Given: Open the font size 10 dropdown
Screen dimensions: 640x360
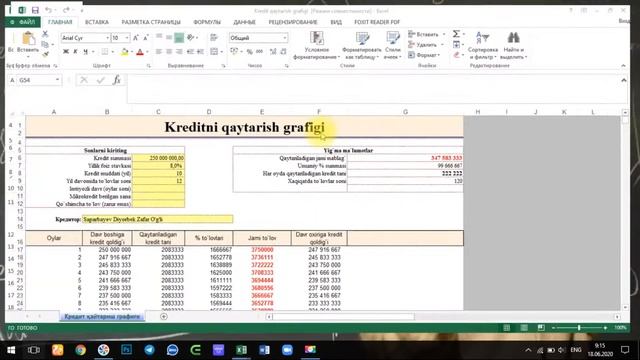Looking at the screenshot, I should click(127, 38).
